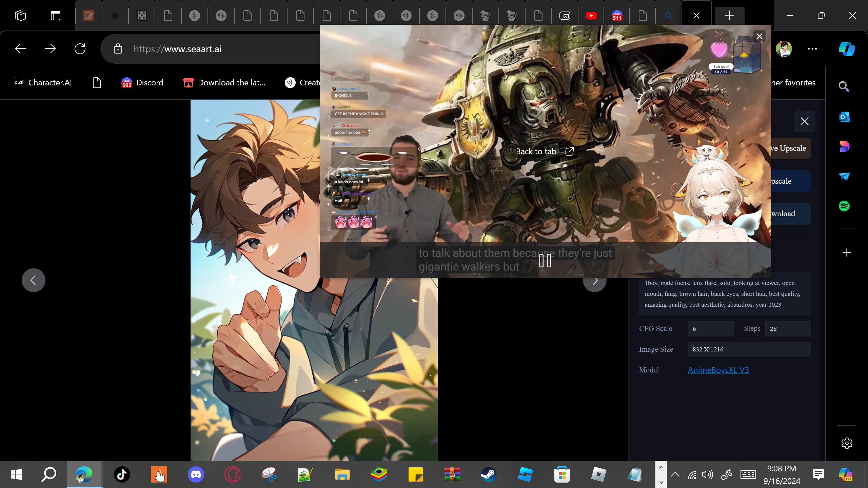The image size is (868, 488).
Task: Open Copilot Preview in the system tray
Action: (845, 474)
